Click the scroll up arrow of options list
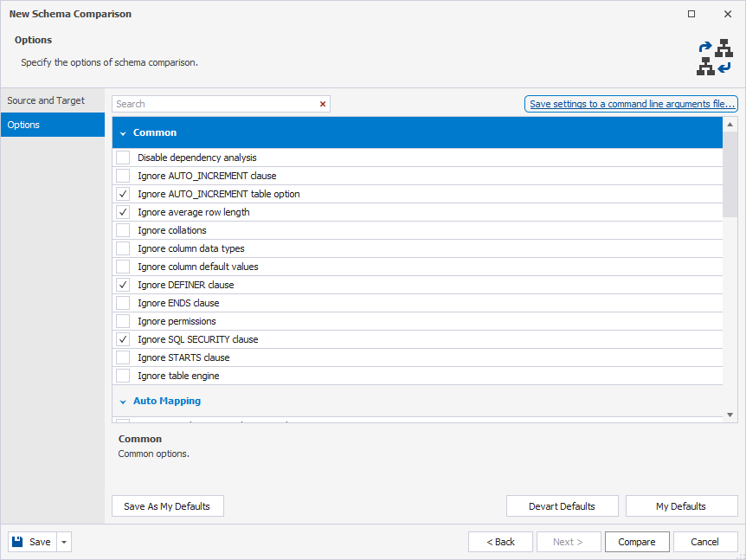Screen dimensions: 746x560 [730, 124]
